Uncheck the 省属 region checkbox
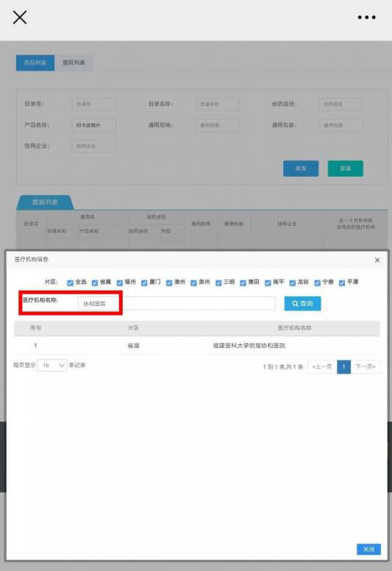 (95, 283)
